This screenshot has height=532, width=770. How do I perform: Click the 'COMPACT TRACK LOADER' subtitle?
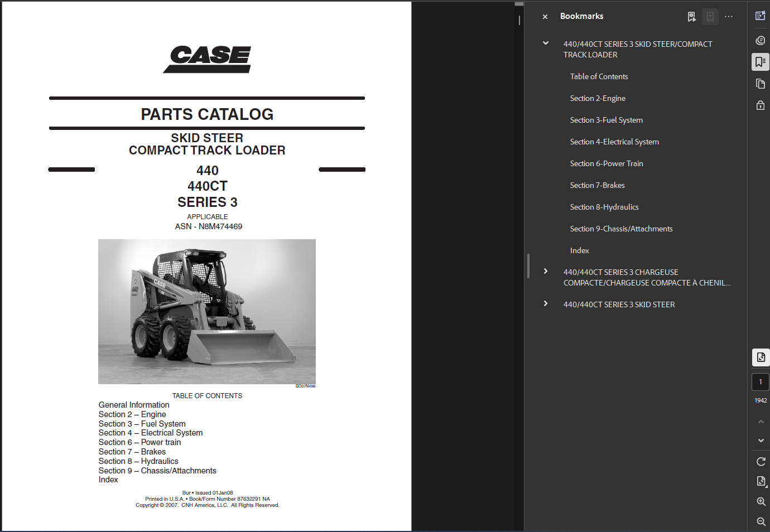tap(207, 151)
